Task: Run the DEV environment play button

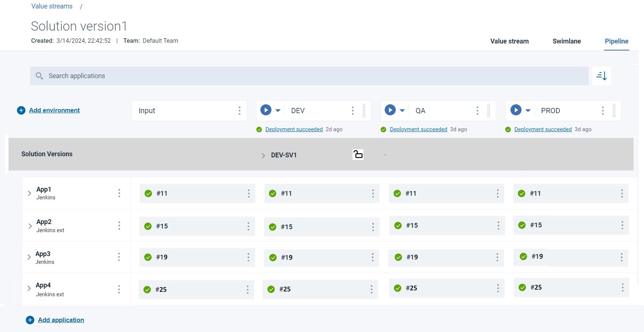Action: click(266, 110)
